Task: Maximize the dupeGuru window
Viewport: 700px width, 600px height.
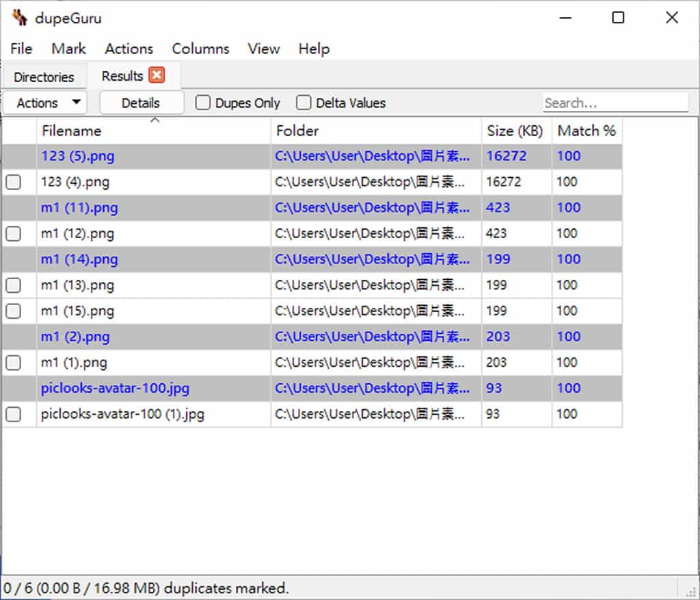Action: point(618,18)
